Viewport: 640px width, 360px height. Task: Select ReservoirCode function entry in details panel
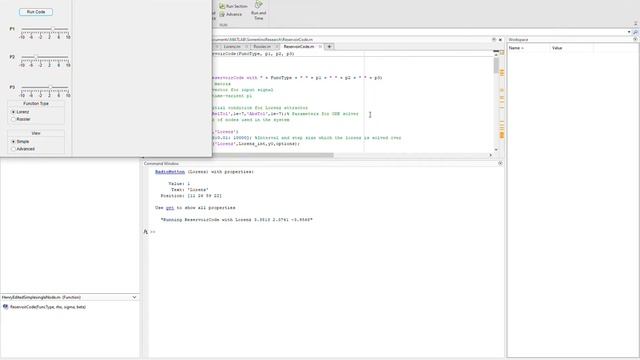pos(48,307)
